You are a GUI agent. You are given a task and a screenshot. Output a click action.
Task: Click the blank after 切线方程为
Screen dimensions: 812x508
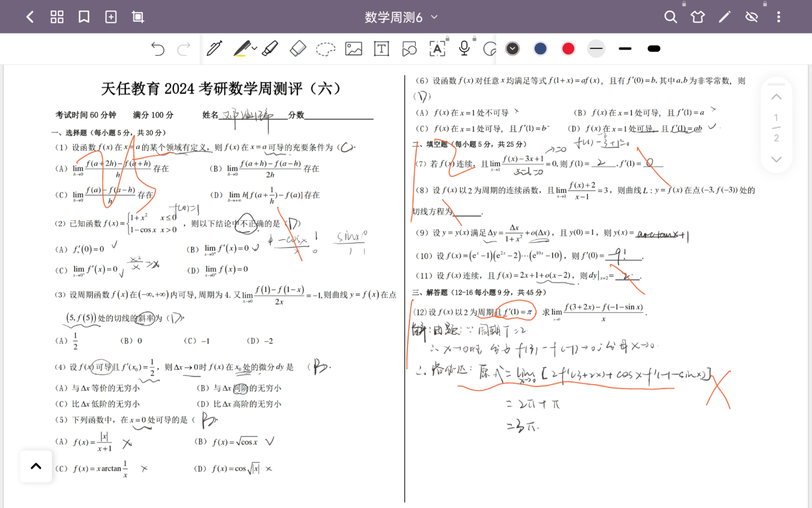click(467, 212)
